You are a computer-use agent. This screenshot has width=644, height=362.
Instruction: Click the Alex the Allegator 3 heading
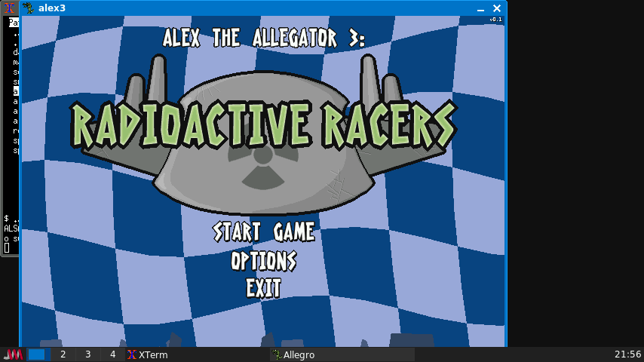tap(263, 38)
